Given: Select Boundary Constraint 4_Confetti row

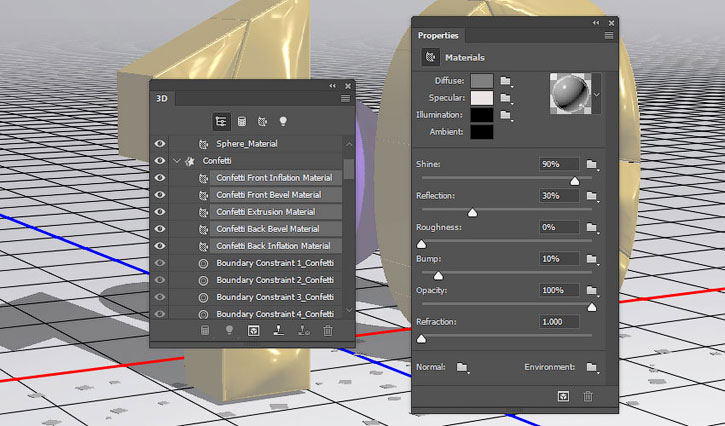Looking at the screenshot, I should coord(255,314).
